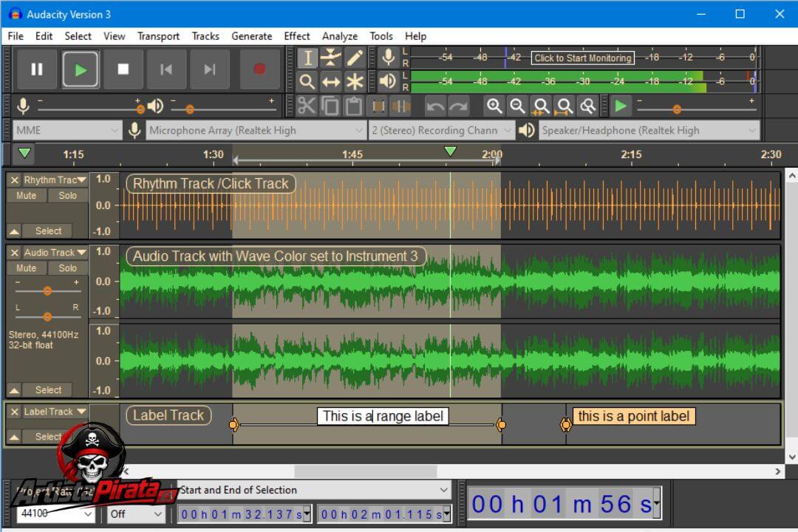The image size is (798, 532).
Task: Fit selection to width
Action: [541, 106]
